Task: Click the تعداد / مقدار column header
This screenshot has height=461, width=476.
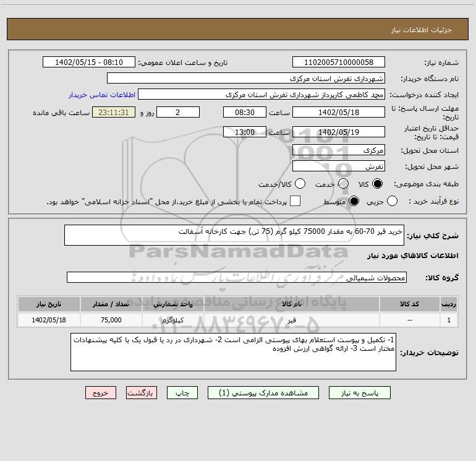Action: [x=111, y=304]
